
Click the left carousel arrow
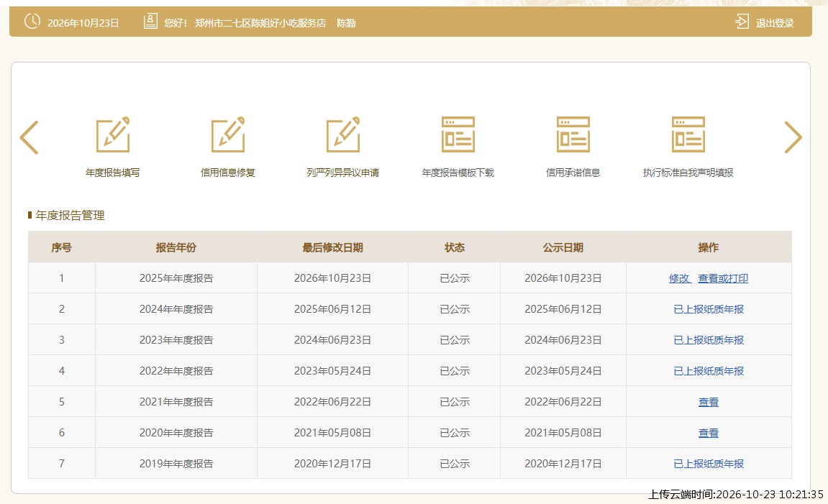[29, 137]
